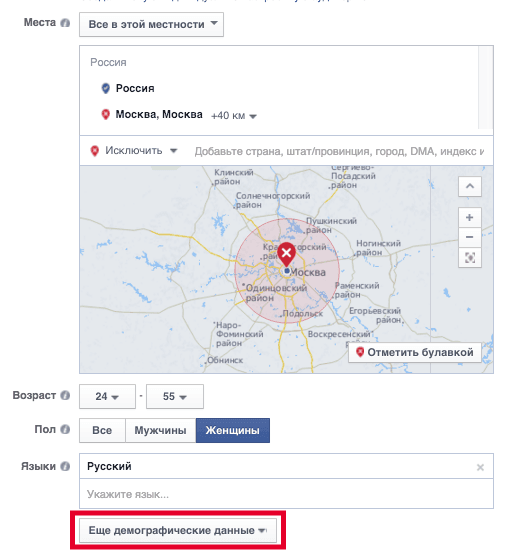Click the info icon next to Места
This screenshot has height=556, width=527.
(65, 23)
